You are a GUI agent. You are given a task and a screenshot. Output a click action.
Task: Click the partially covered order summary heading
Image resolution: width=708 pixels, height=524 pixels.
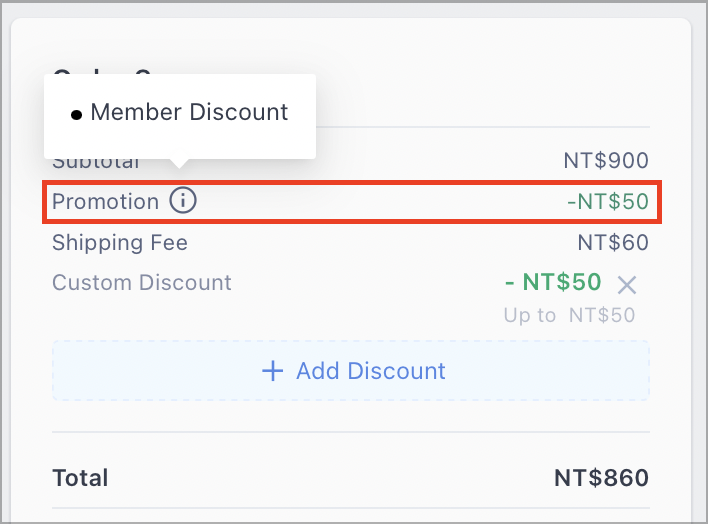(x=102, y=71)
